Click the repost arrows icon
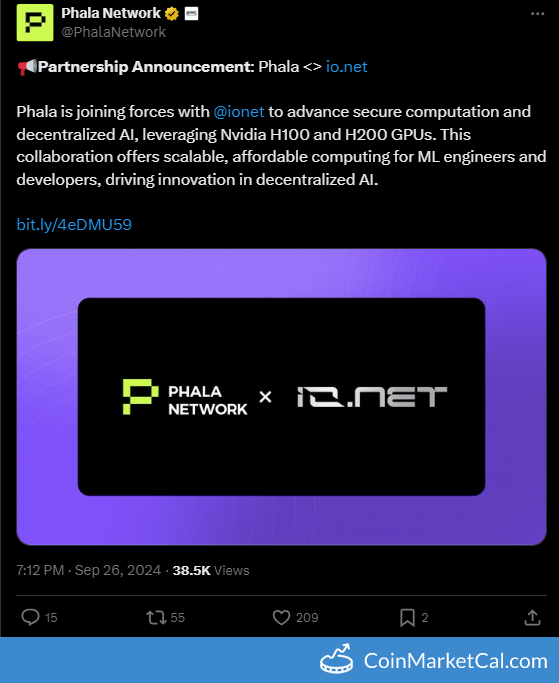 pyautogui.click(x=156, y=617)
